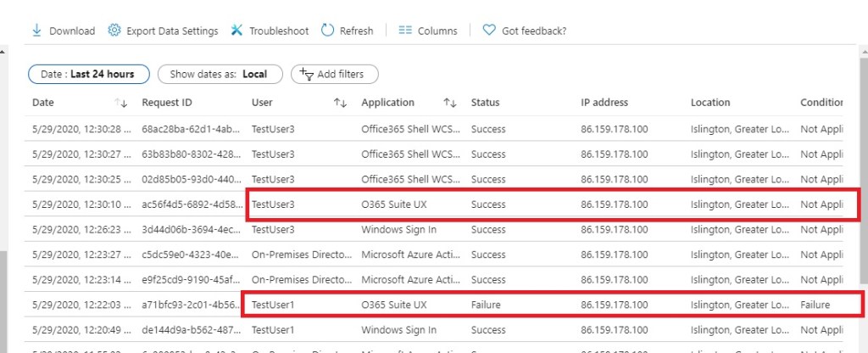868x353 pixels.
Task: Click the Download arrow icon
Action: point(36,31)
